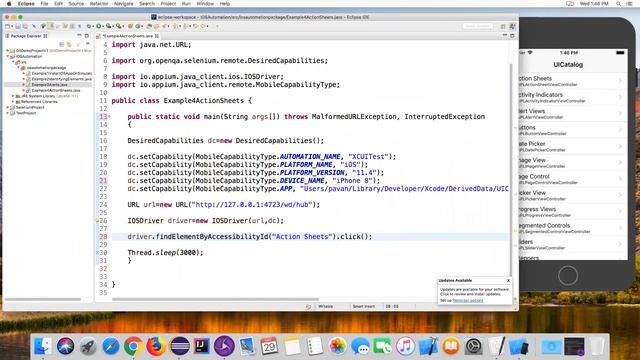The image size is (640, 360).
Task: Expand the TestProject node
Action: [x=8, y=113]
